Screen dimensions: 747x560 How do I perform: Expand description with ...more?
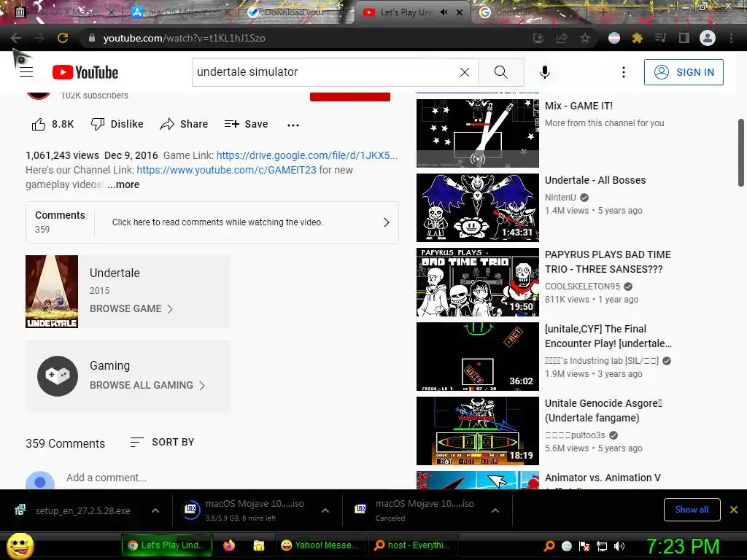pyautogui.click(x=123, y=184)
